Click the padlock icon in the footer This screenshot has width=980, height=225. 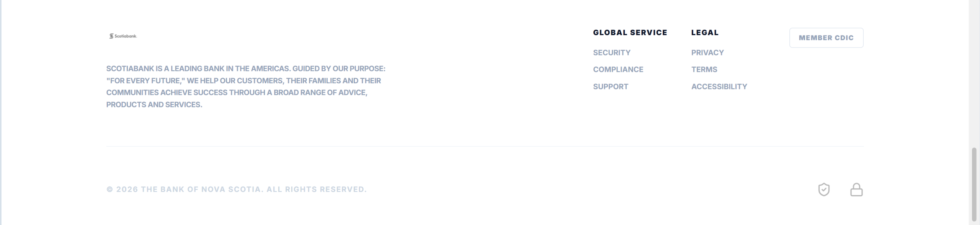point(856,189)
